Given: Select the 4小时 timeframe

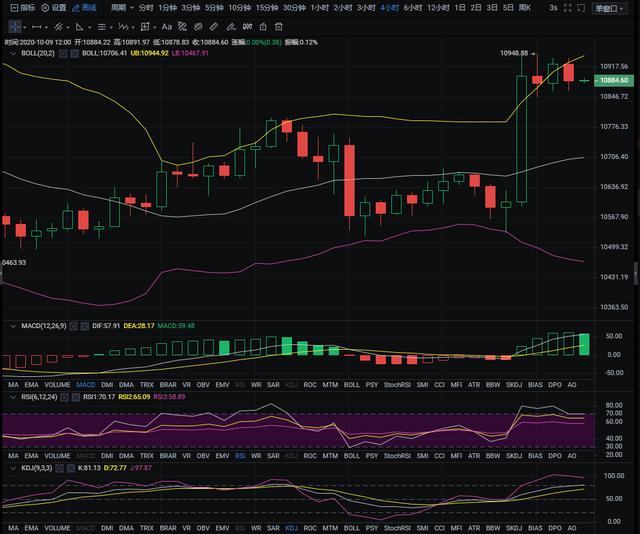Looking at the screenshot, I should (389, 8).
